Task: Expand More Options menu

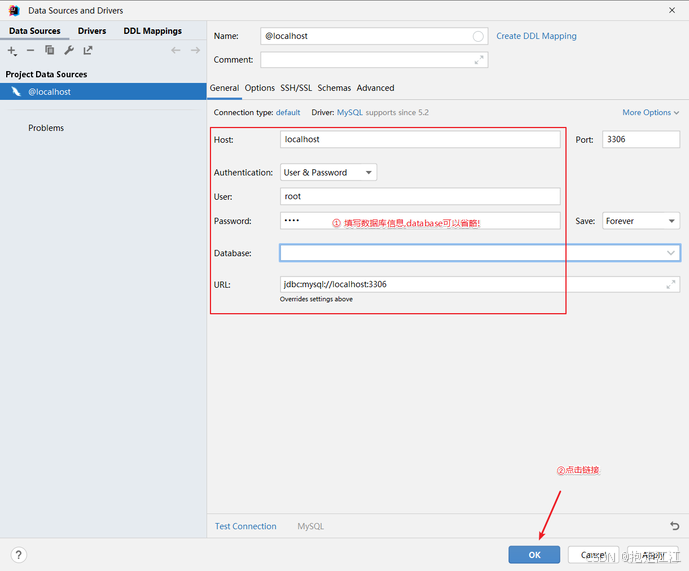Action: click(650, 113)
